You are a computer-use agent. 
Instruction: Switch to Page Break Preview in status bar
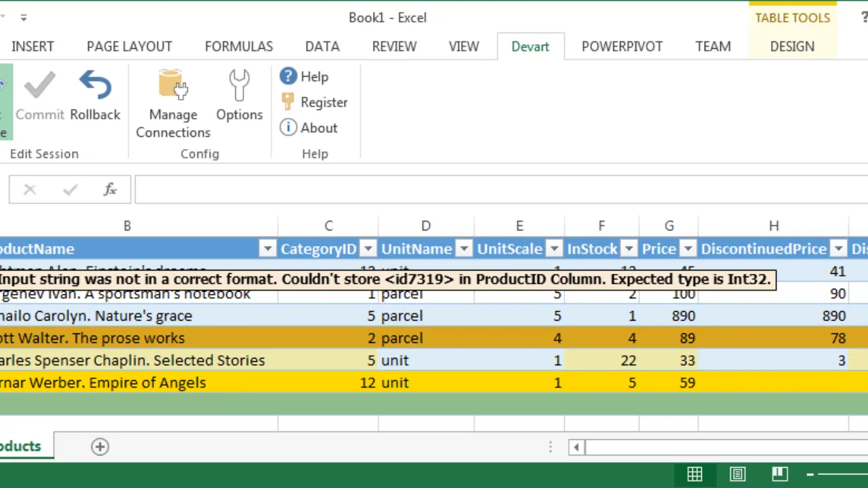780,474
